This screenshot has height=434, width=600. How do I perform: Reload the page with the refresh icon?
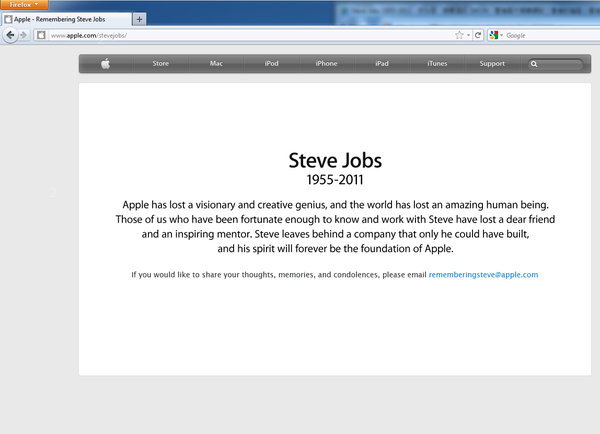coord(478,35)
